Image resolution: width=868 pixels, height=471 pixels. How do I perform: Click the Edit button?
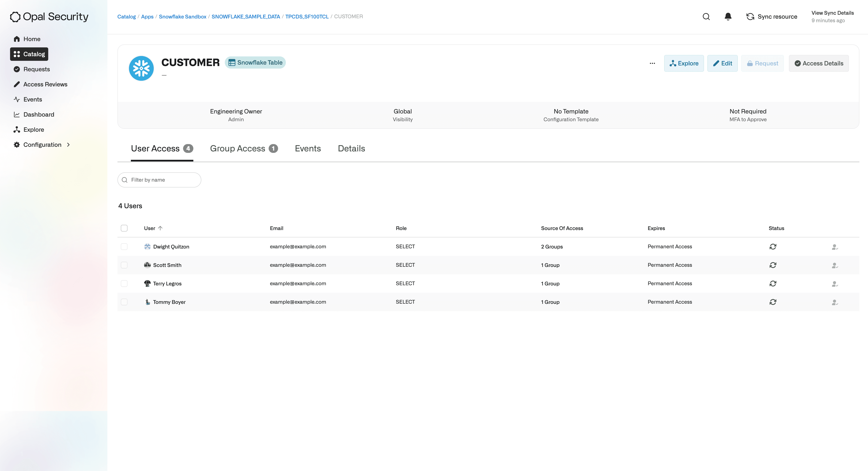coord(722,63)
